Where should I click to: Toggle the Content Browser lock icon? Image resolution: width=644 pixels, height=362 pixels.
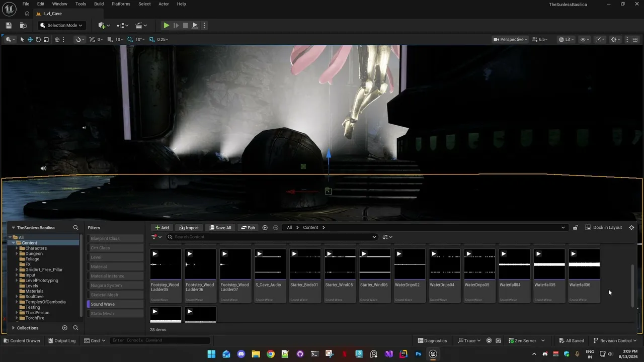click(575, 228)
